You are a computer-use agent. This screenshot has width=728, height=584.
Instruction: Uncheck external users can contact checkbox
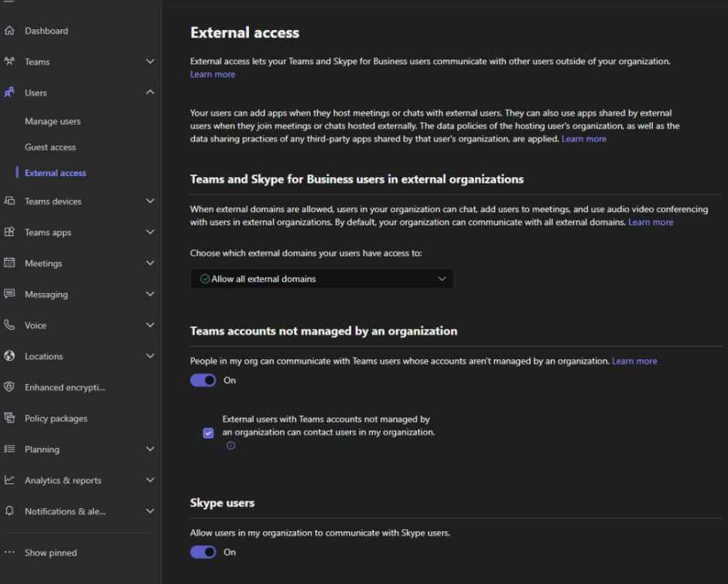pyautogui.click(x=208, y=433)
